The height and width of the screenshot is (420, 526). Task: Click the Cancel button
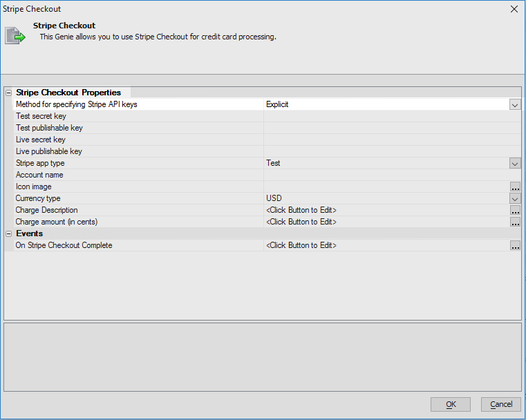click(501, 404)
